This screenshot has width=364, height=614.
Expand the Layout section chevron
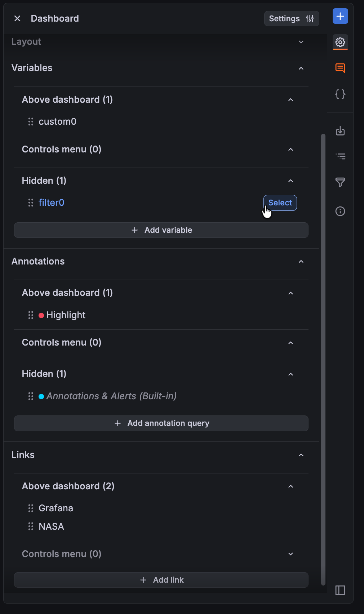pos(301,42)
